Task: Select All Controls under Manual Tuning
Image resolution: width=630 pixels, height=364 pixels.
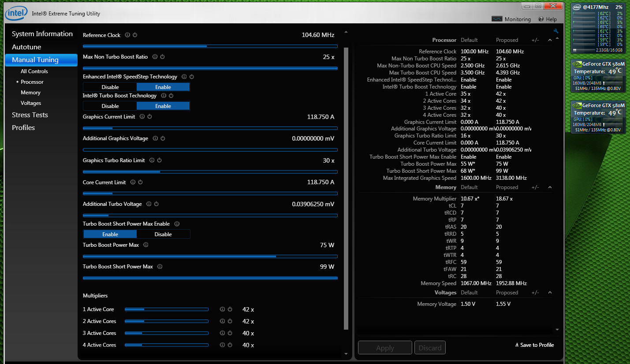Action: [x=34, y=71]
